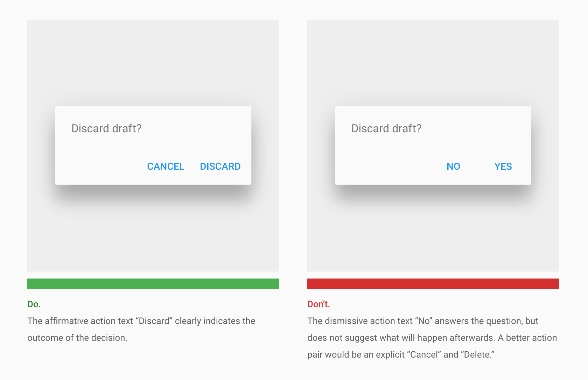Click the caption line starting "The affirmative action text"
Viewport: 588px width, 380px height.
pyautogui.click(x=141, y=321)
